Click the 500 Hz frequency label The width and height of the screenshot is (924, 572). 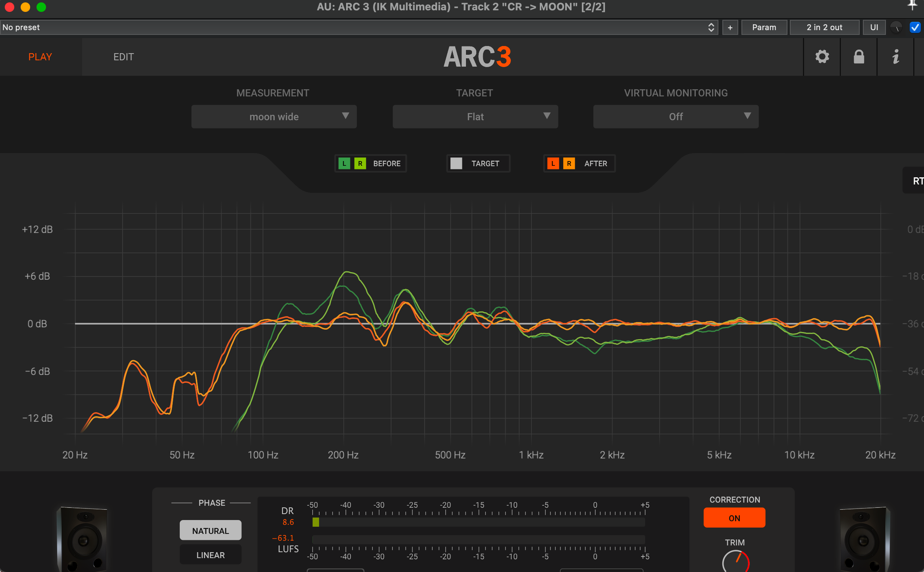[450, 455]
